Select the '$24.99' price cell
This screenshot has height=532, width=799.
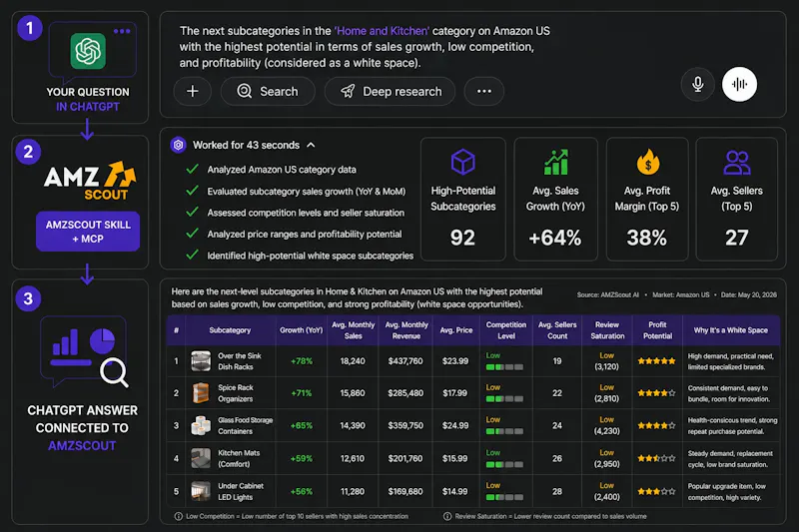coord(455,425)
